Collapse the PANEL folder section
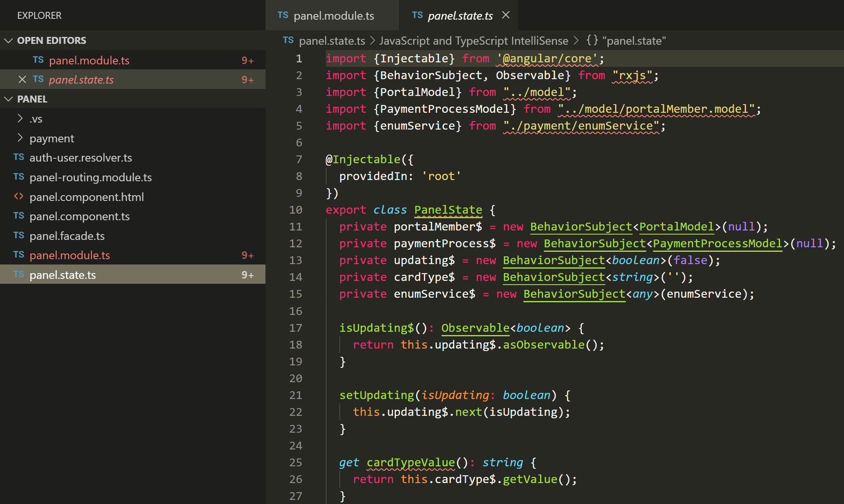 click(8, 99)
